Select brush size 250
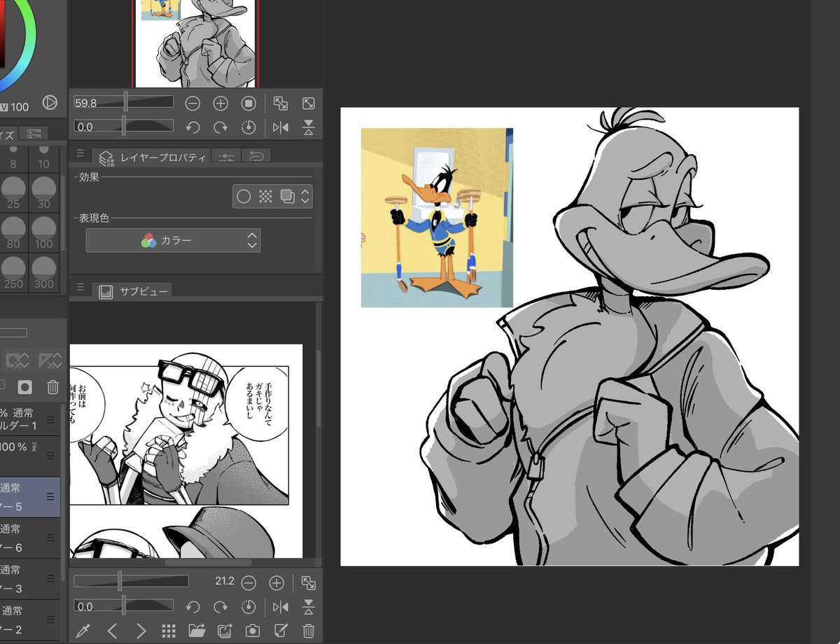The image size is (840, 644). [13, 273]
